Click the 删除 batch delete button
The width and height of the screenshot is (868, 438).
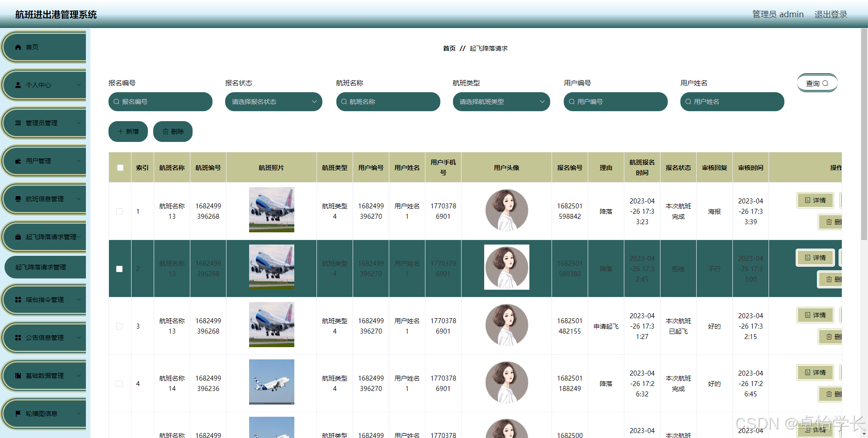(x=173, y=132)
